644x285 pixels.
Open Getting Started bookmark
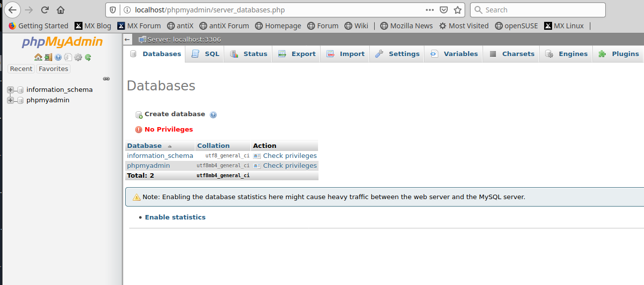click(38, 26)
